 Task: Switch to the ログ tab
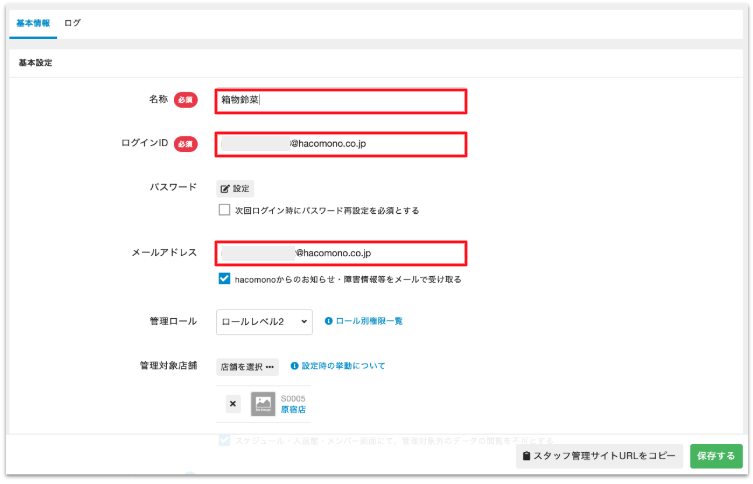(72, 22)
